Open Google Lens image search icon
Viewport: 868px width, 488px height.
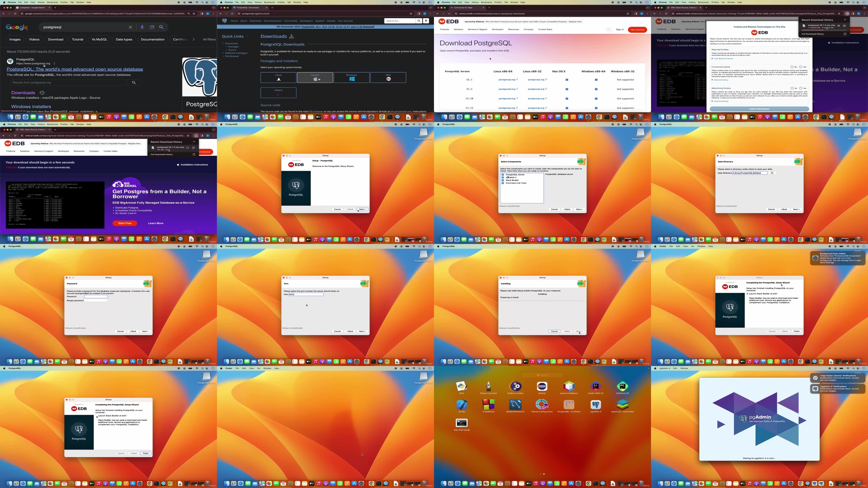tap(152, 27)
